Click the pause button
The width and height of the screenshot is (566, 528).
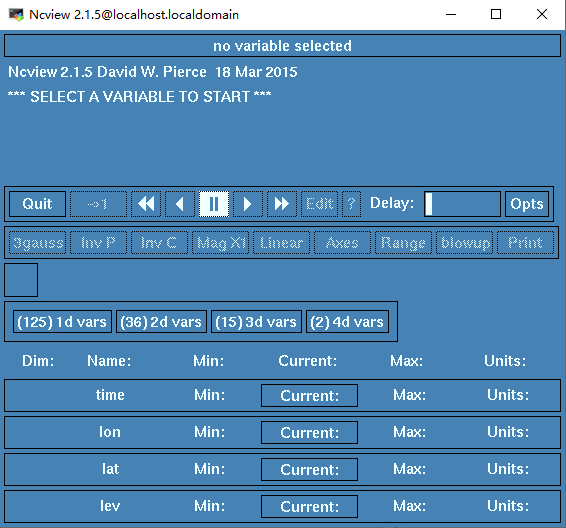pyautogui.click(x=214, y=204)
